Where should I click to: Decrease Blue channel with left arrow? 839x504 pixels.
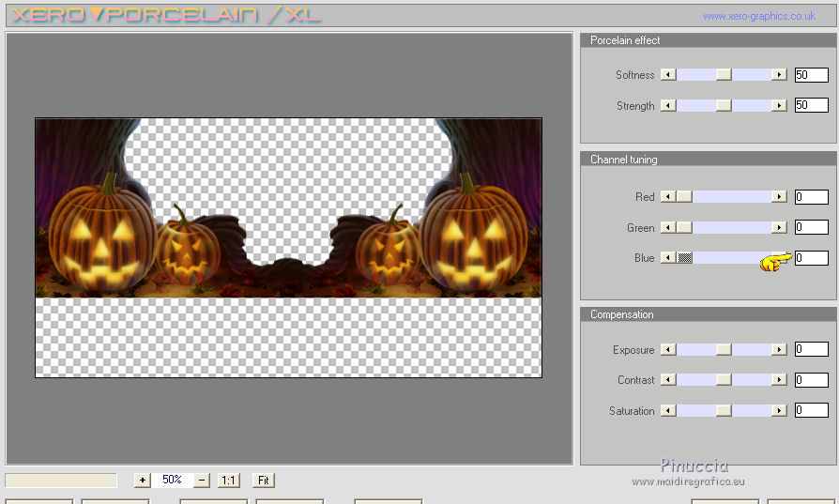coord(668,258)
